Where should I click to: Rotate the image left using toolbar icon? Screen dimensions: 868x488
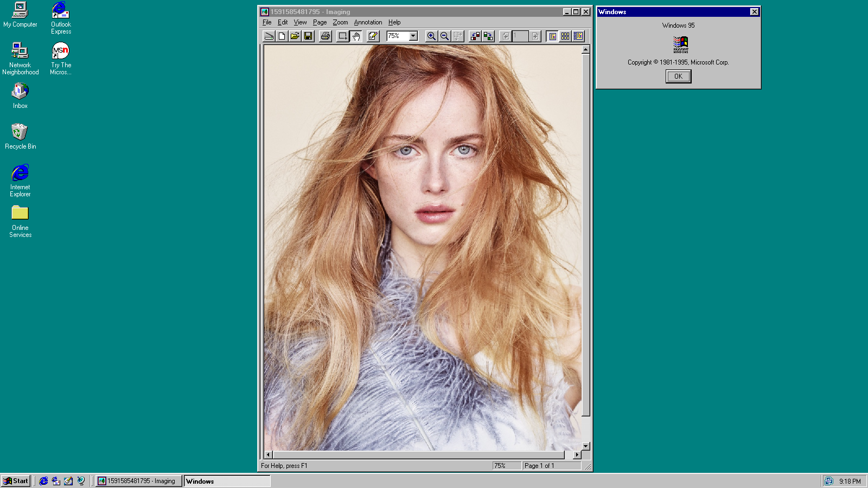pos(475,36)
